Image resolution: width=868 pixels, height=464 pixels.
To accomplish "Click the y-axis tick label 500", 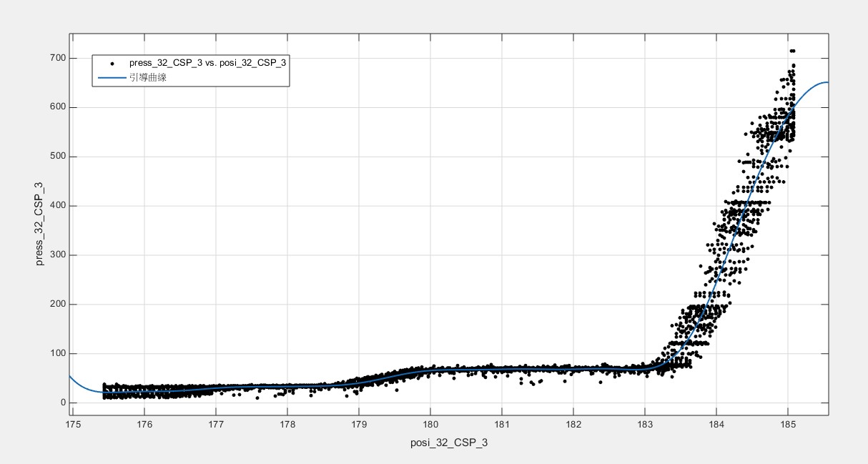I will (x=57, y=157).
